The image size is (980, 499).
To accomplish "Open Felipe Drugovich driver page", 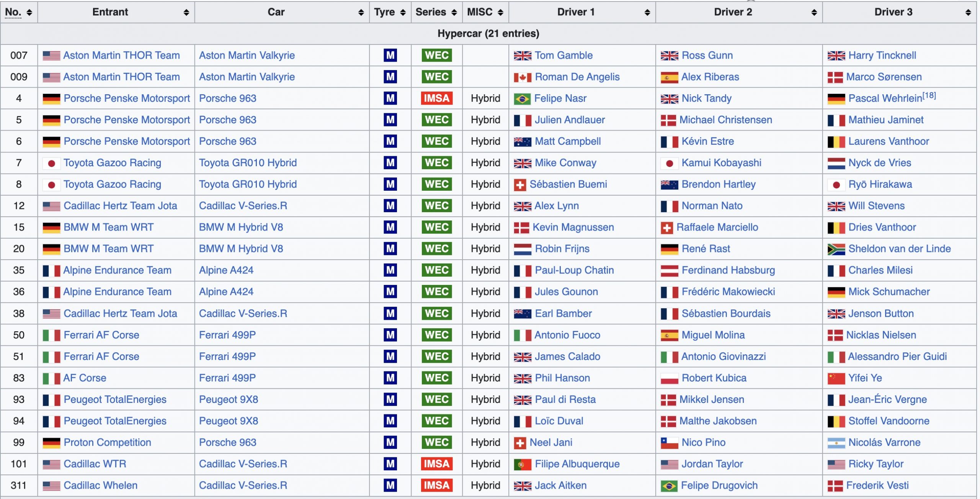I will pyautogui.click(x=719, y=485).
